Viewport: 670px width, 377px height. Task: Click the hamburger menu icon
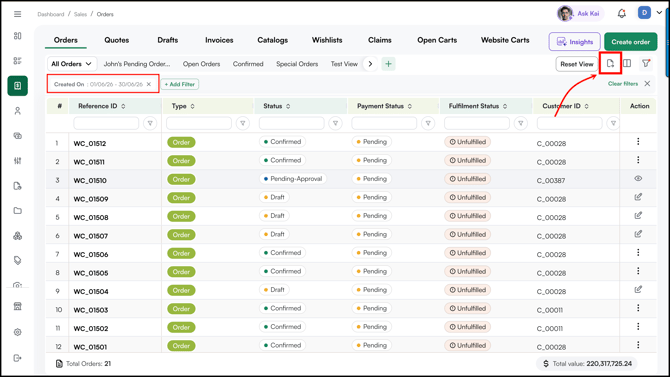point(18,14)
